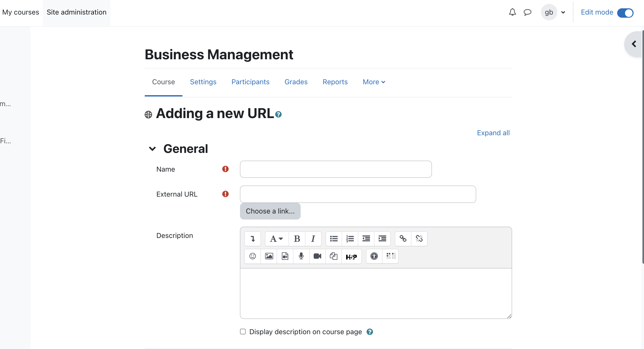Toggle bold formatting in description editor
Image resolution: width=644 pixels, height=349 pixels.
297,239
